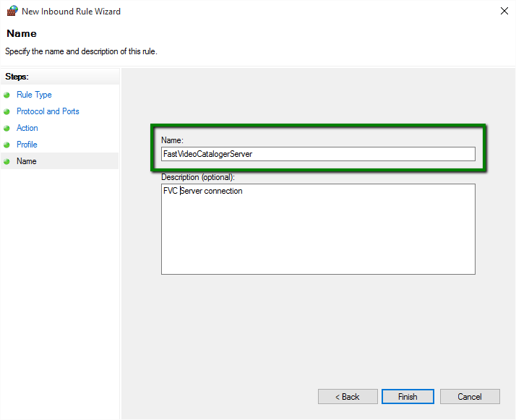
Task: Click the firewall wizard icon in title bar
Action: (12, 12)
